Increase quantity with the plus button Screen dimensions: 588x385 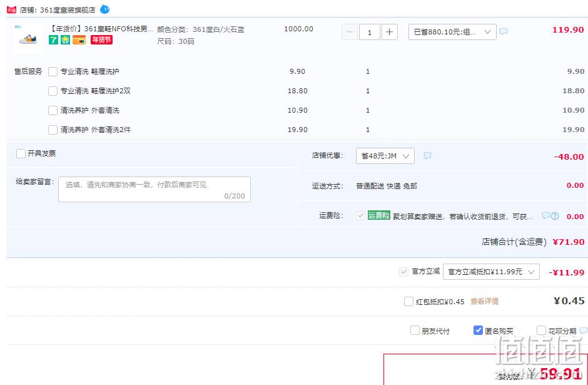click(x=389, y=33)
